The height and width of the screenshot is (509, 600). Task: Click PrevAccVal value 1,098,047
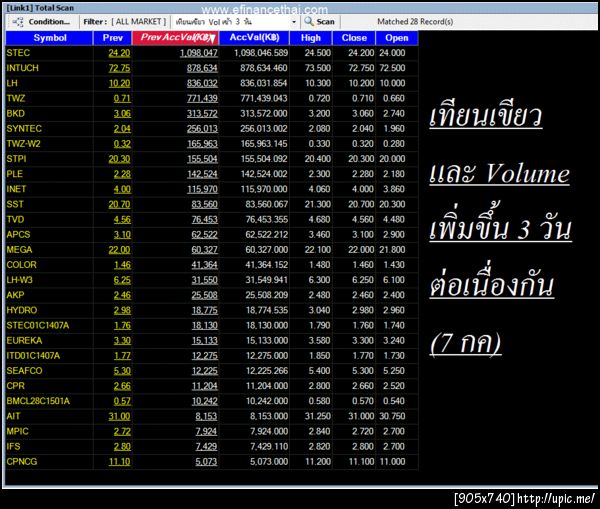tap(199, 53)
